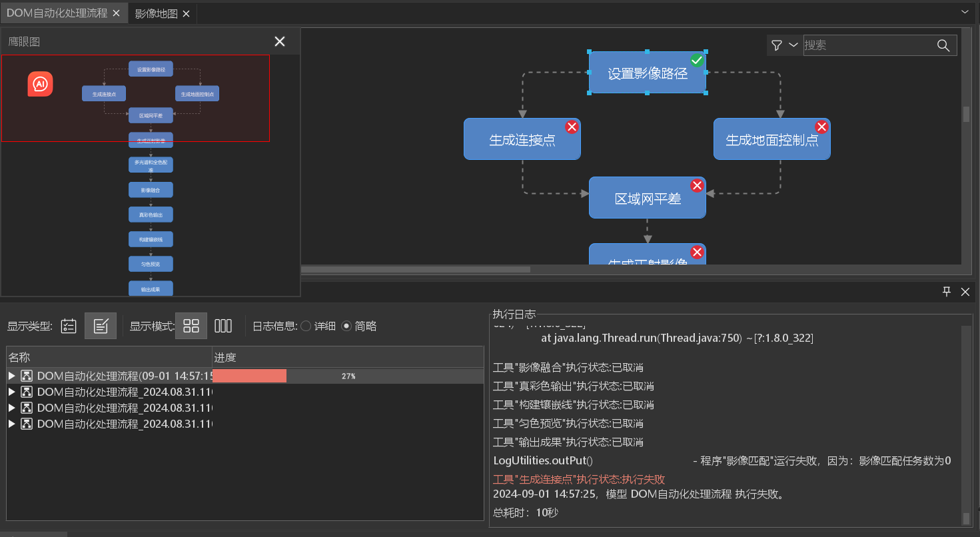
Task: Click red error badge on 区域网平差
Action: point(697,185)
